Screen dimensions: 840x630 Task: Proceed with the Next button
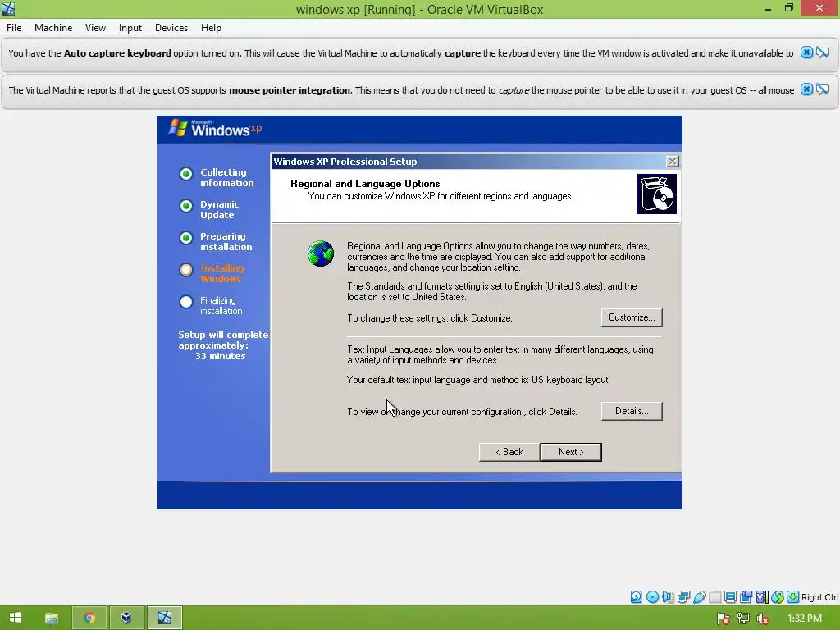click(x=571, y=452)
